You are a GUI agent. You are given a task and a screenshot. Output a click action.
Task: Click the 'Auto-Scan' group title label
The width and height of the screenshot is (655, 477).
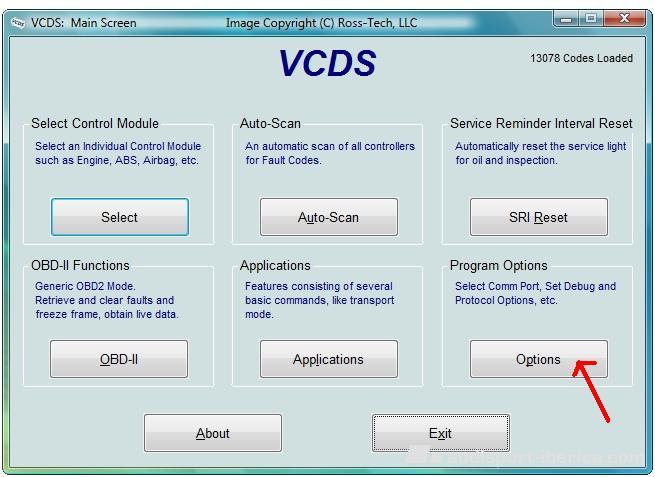pyautogui.click(x=270, y=123)
